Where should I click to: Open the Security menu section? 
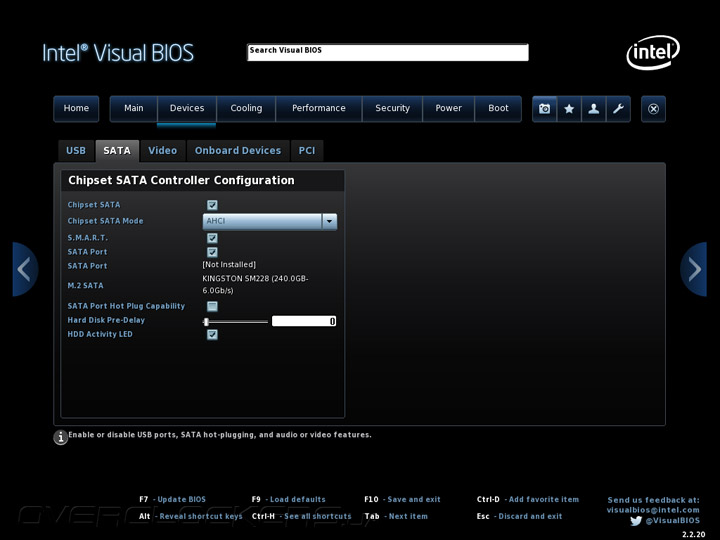tap(393, 109)
